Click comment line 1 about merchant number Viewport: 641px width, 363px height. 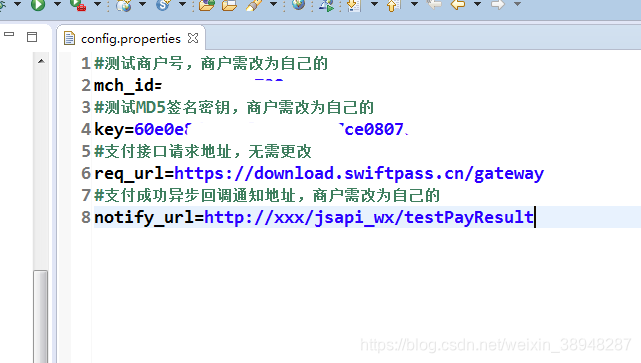(211, 63)
